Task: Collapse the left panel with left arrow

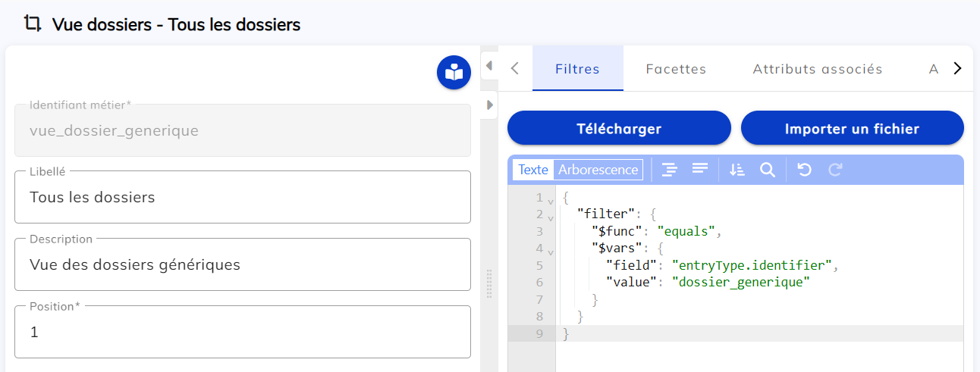Action: (489, 66)
